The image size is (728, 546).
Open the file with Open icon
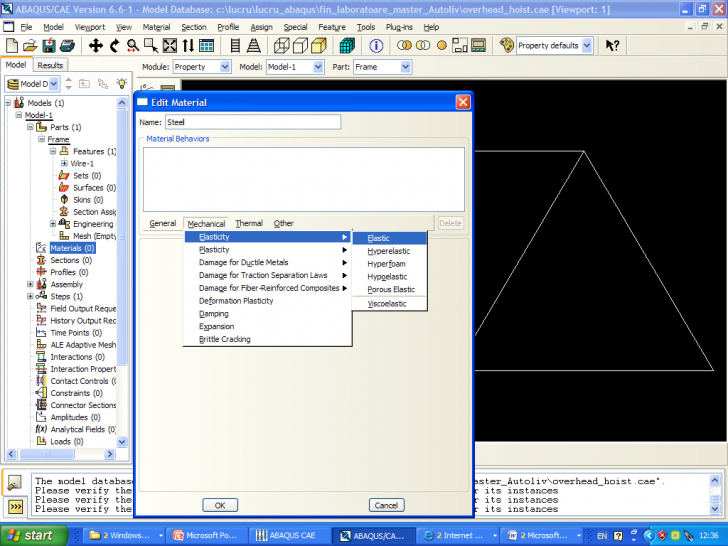(x=30, y=46)
